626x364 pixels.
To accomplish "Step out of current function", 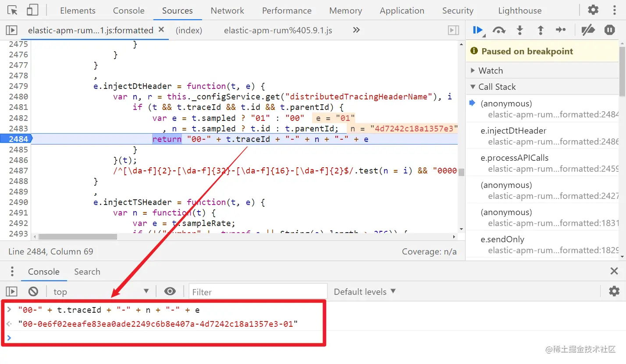I will click(x=541, y=30).
